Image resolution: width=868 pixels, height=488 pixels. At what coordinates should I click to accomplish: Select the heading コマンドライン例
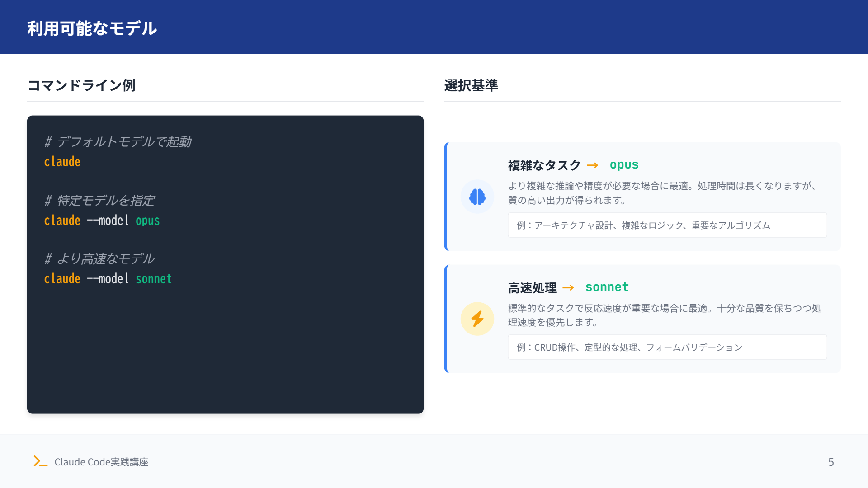(81, 85)
